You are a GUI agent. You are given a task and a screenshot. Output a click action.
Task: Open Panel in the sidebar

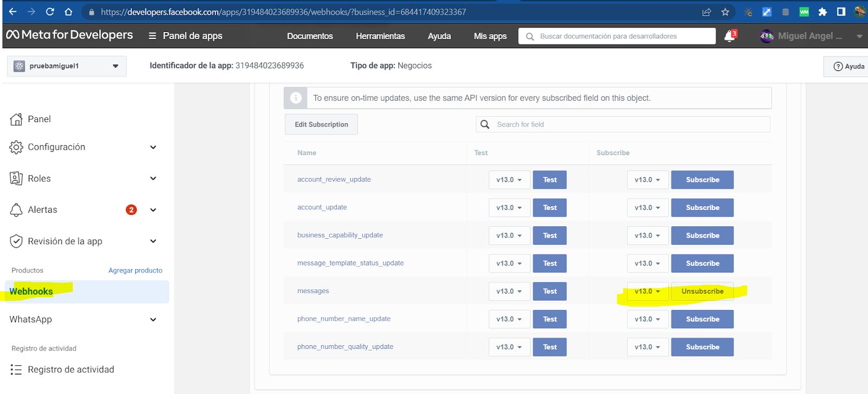[39, 119]
